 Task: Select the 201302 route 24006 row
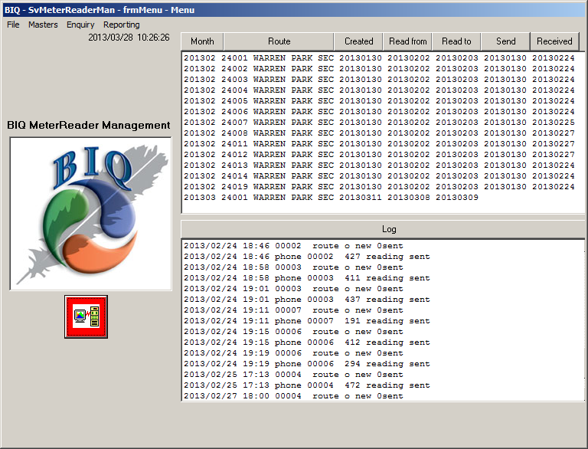[379, 112]
